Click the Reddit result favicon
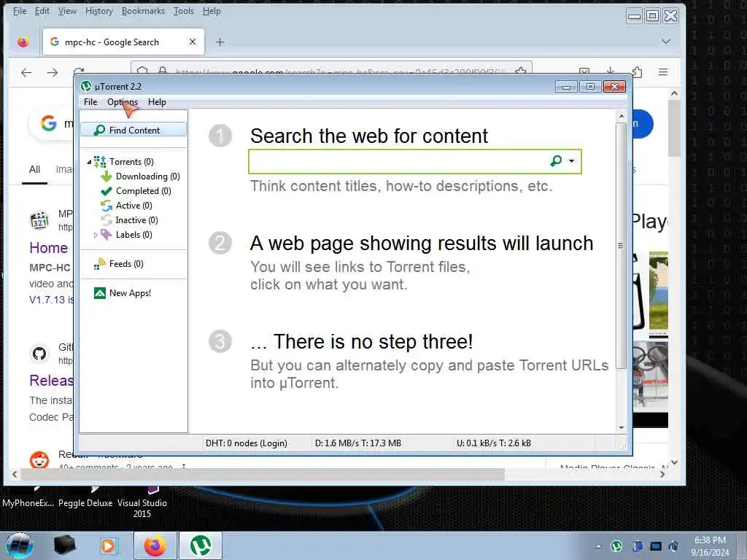The image size is (747, 560). pos(39,460)
